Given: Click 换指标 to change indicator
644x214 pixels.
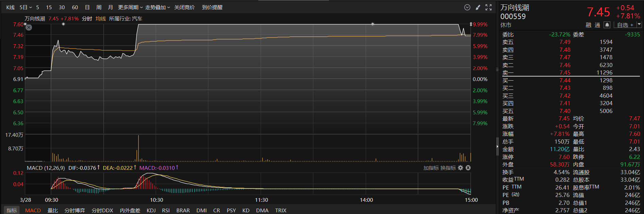Looking at the screenshot, I should [x=448, y=168].
